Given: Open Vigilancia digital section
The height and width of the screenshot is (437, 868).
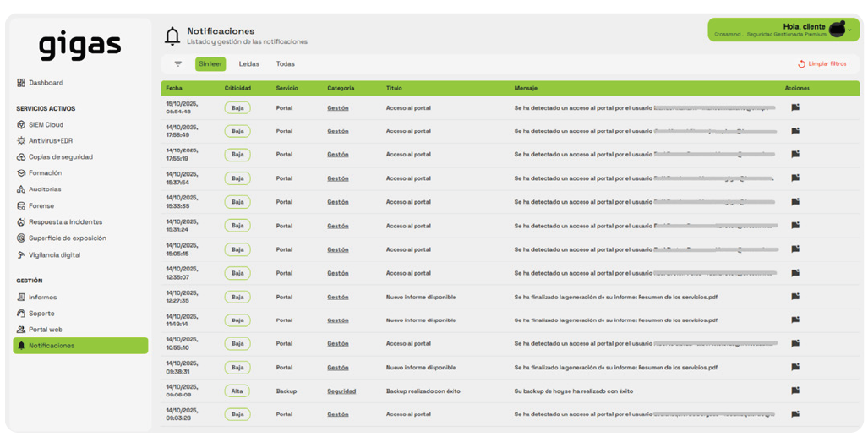Looking at the screenshot, I should (x=54, y=254).
